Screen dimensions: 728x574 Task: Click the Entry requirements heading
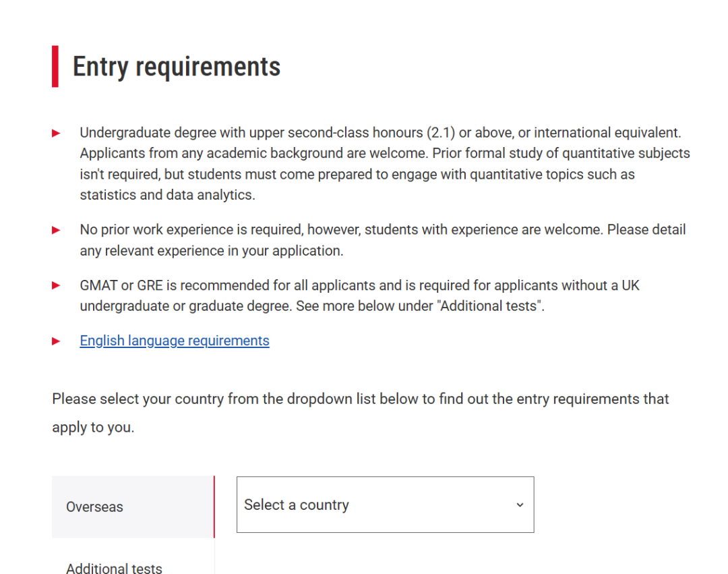(x=177, y=67)
